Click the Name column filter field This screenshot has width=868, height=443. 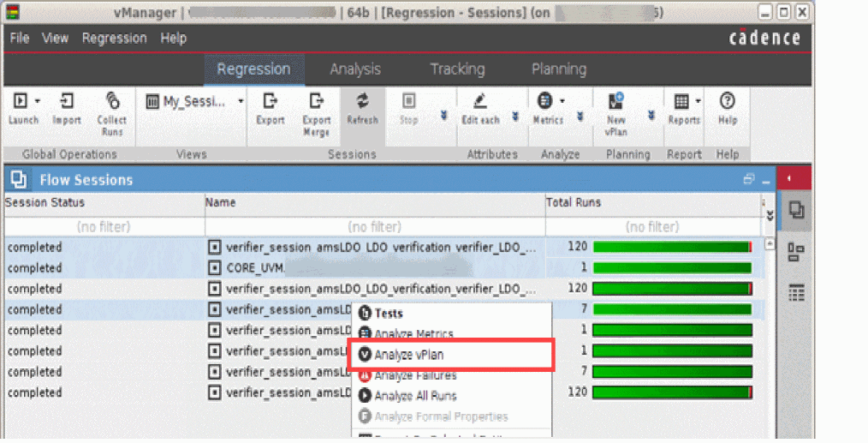[375, 227]
